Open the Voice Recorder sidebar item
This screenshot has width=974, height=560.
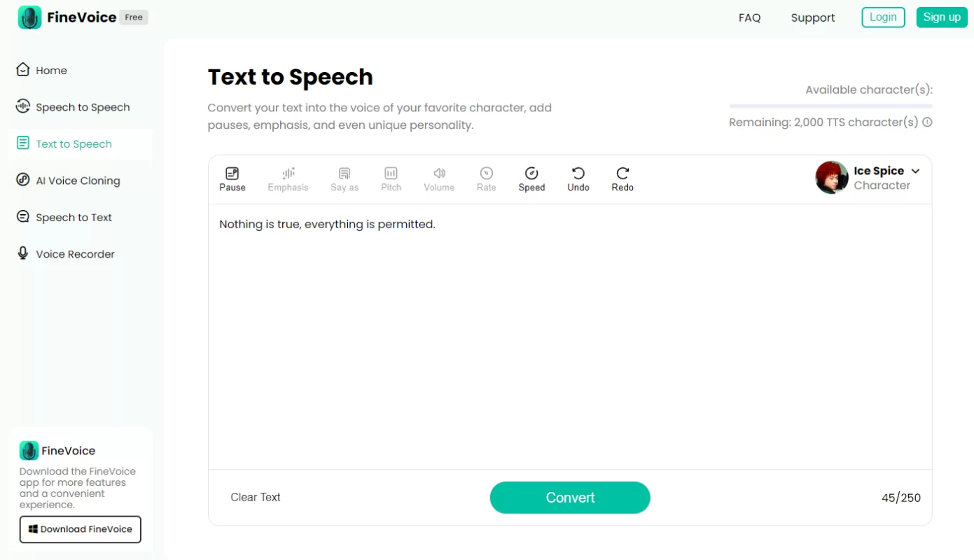[75, 254]
